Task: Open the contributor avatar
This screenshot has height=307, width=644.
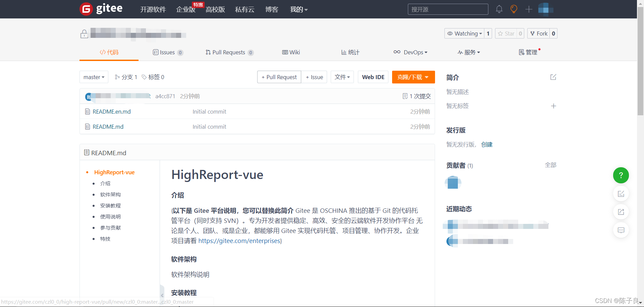Action: 453,183
